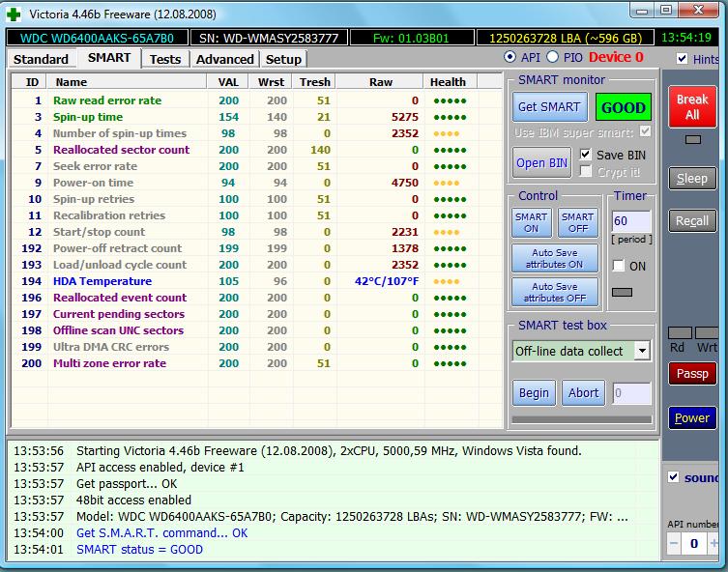728x572 pixels.
Task: Select the Ultra DMA CRC errors row
Action: pos(257,347)
